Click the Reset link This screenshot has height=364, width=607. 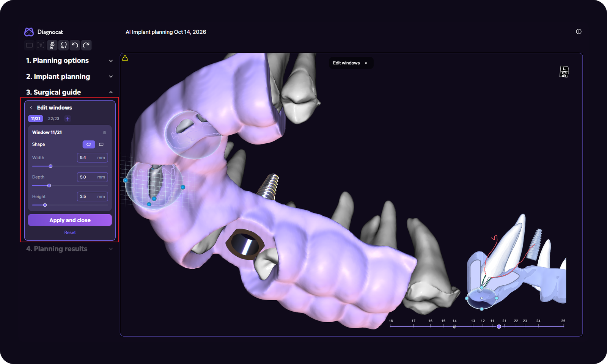pyautogui.click(x=70, y=232)
